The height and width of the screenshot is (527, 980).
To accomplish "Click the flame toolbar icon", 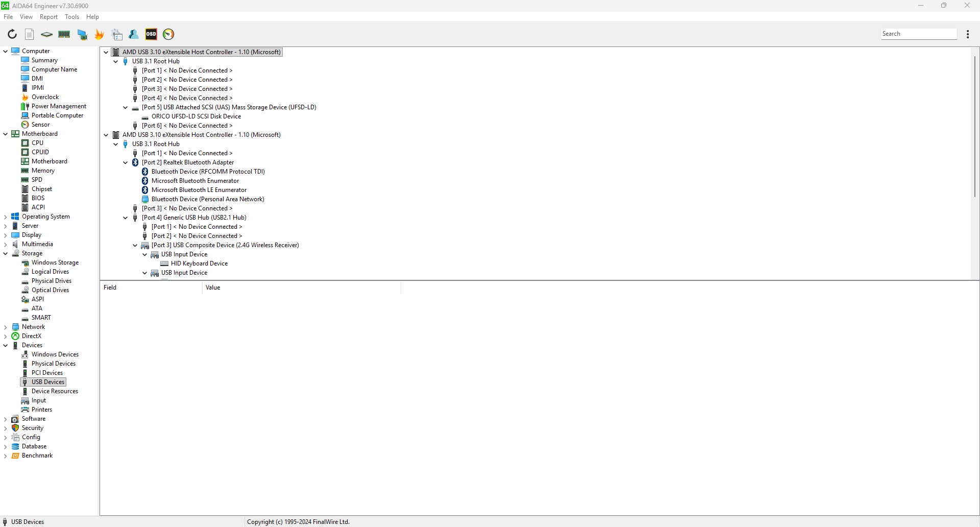I will (100, 34).
